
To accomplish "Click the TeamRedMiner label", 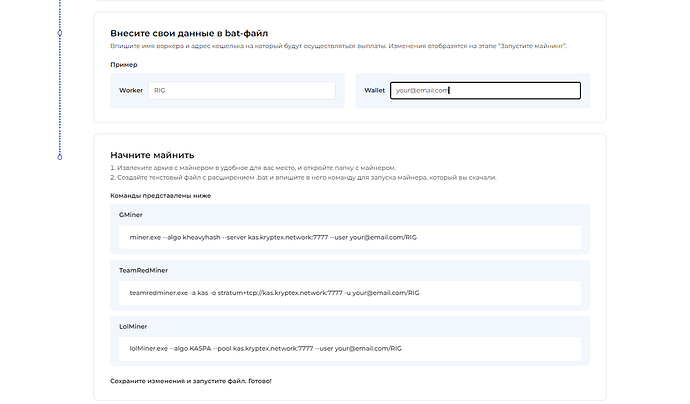I will [x=143, y=271].
